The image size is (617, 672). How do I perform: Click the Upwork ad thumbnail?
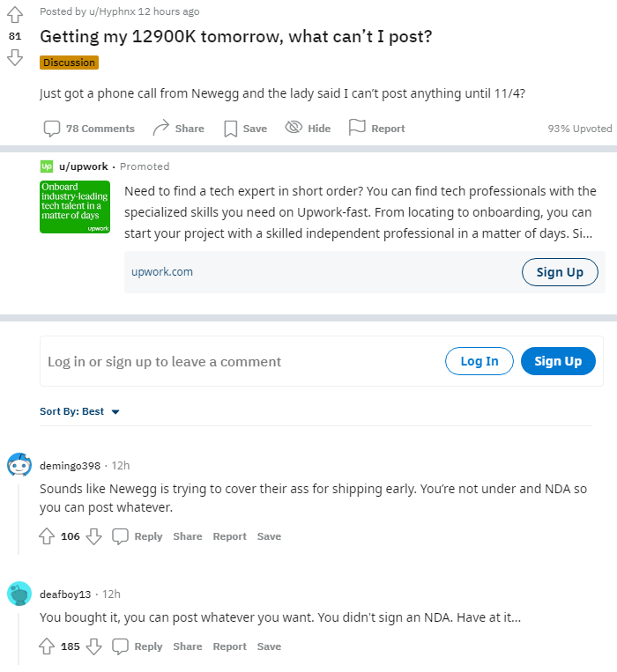coord(75,207)
